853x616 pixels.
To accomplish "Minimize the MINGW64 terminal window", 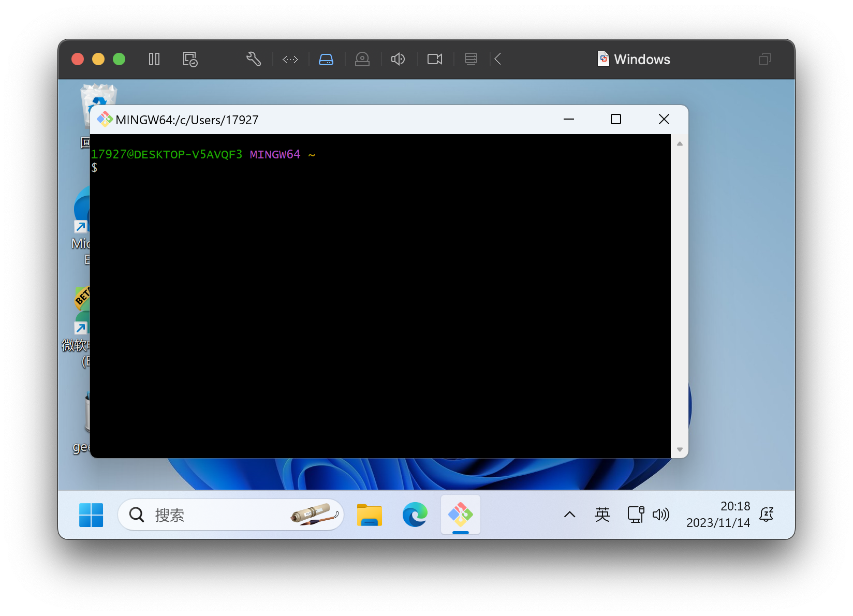I will click(x=569, y=120).
